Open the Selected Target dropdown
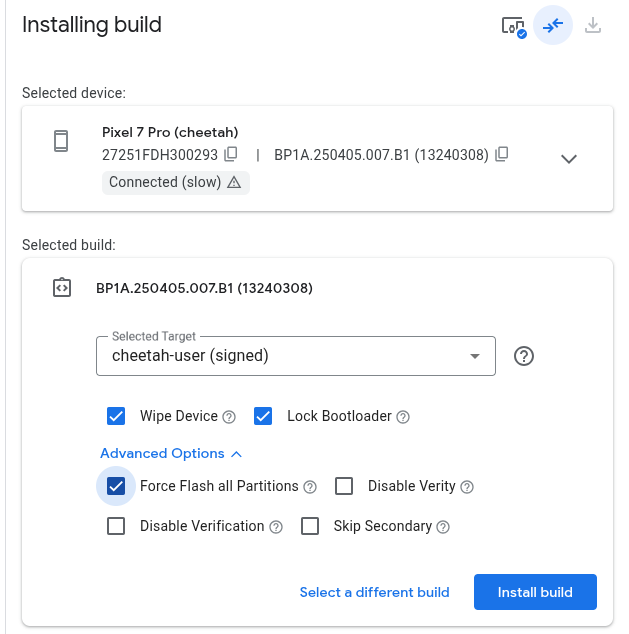The width and height of the screenshot is (629, 634). tap(296, 356)
